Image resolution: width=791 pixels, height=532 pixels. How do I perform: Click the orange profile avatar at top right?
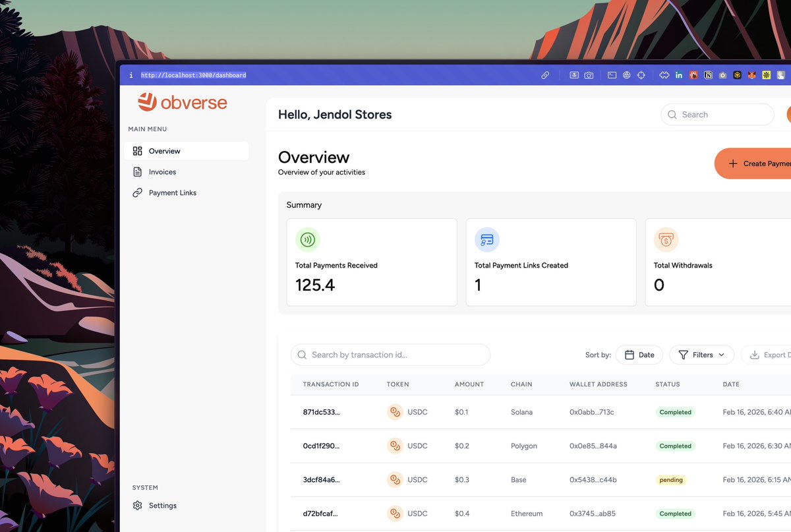pyautogui.click(x=788, y=115)
